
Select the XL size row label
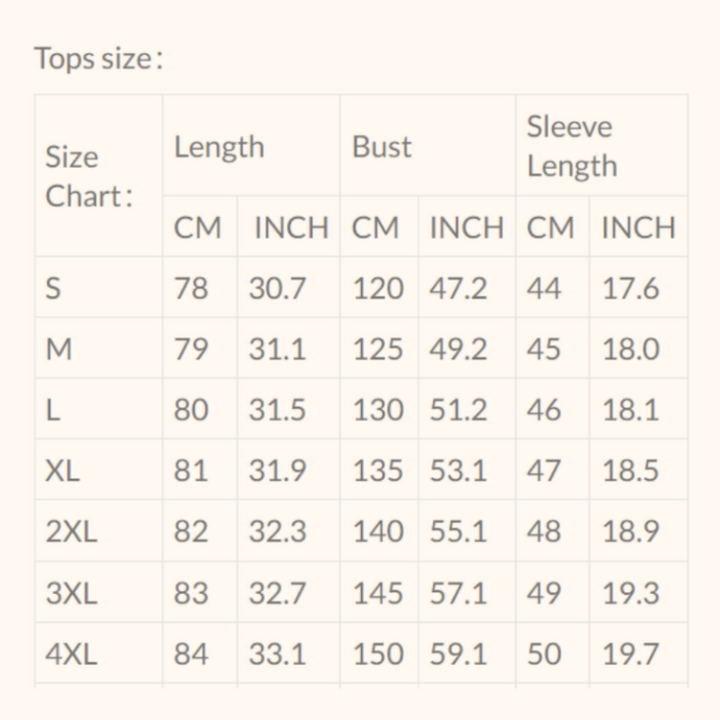[62, 470]
